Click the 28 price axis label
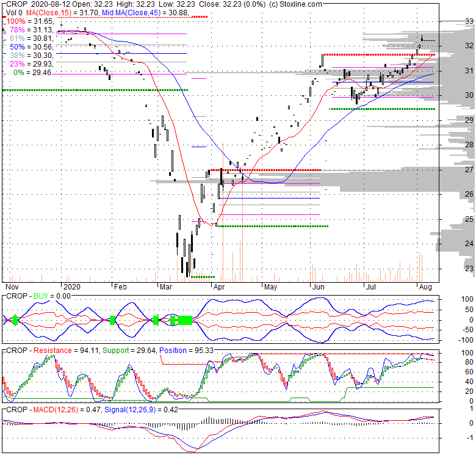The height and width of the screenshot is (455, 476). 469,145
